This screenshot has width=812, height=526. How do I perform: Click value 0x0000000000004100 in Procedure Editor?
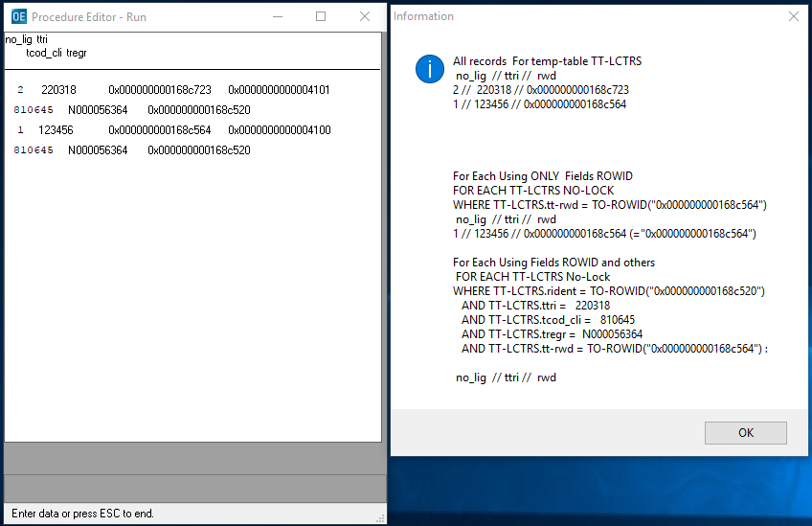coord(280,130)
